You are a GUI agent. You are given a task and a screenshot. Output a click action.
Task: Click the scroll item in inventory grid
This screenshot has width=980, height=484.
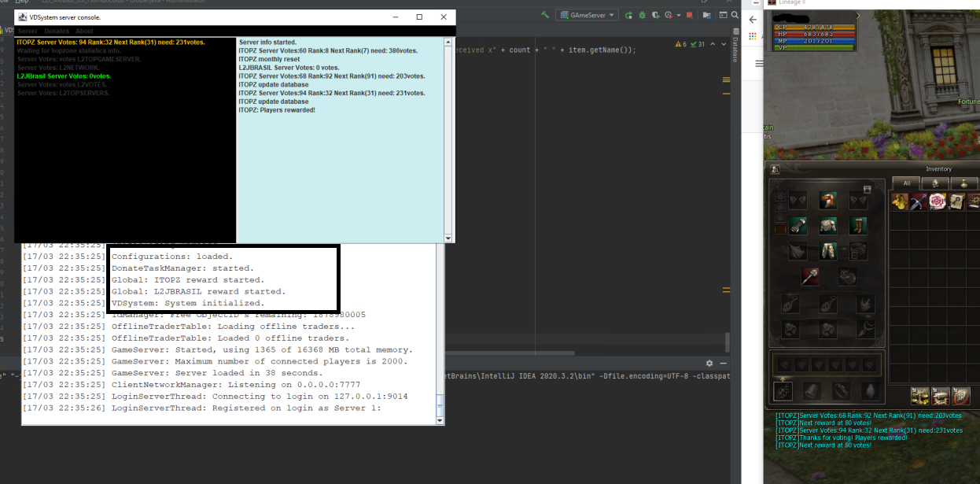coord(956,201)
